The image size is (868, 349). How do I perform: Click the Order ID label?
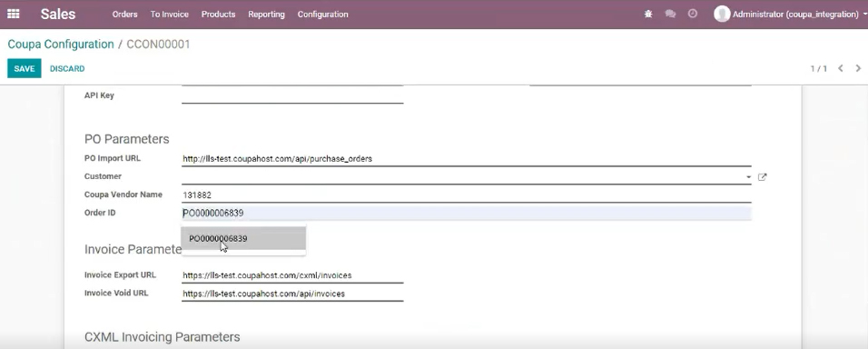coord(100,213)
